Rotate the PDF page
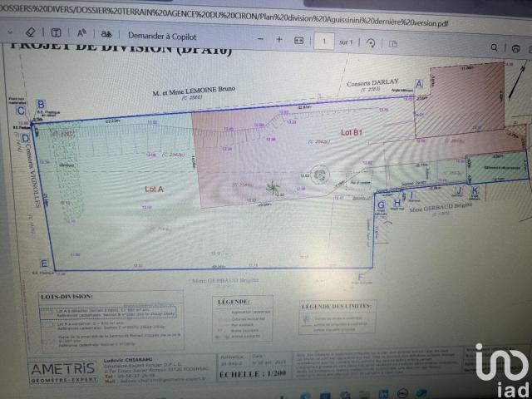This screenshot has width=532, height=399. pos(371,41)
